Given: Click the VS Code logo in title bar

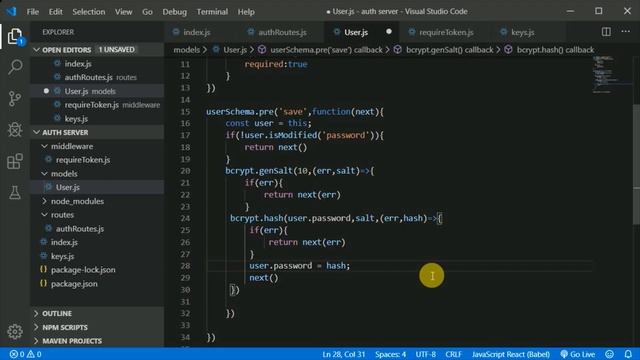Looking at the screenshot, I should [x=11, y=11].
